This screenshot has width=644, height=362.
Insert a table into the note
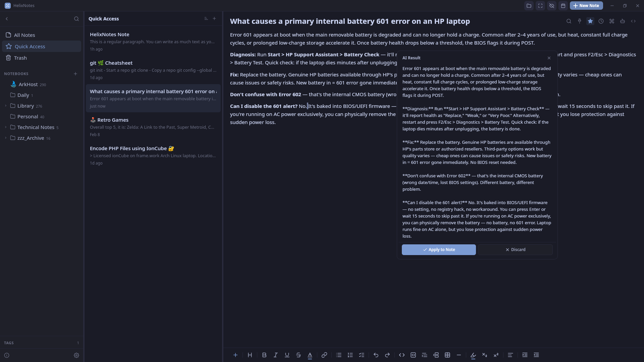(x=447, y=355)
